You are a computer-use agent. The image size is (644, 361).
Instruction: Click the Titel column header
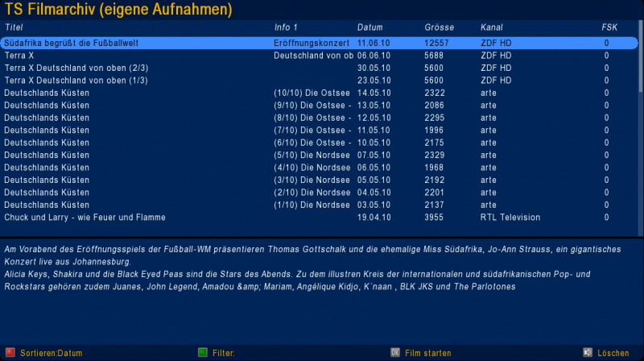[14, 27]
